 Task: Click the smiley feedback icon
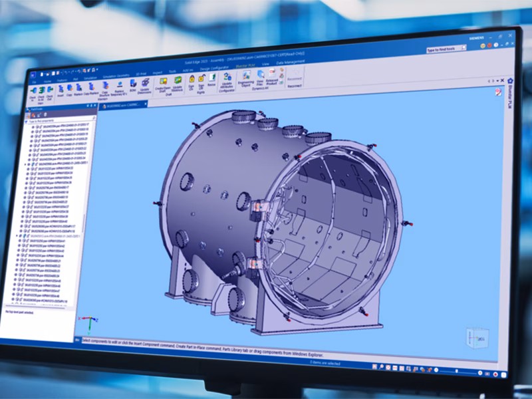pyautogui.click(x=483, y=46)
